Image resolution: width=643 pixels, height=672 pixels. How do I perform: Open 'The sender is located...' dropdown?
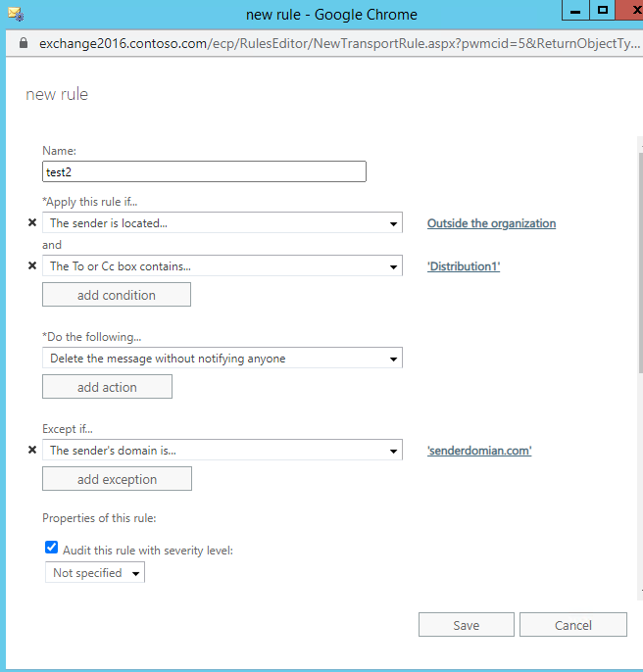(222, 223)
